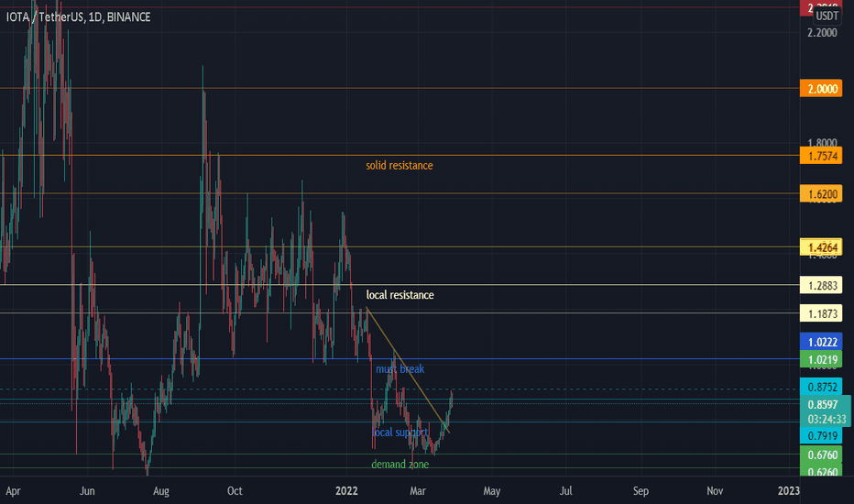Select the descending brown trendline
Viewport: 854px width, 504px height.
(408, 371)
